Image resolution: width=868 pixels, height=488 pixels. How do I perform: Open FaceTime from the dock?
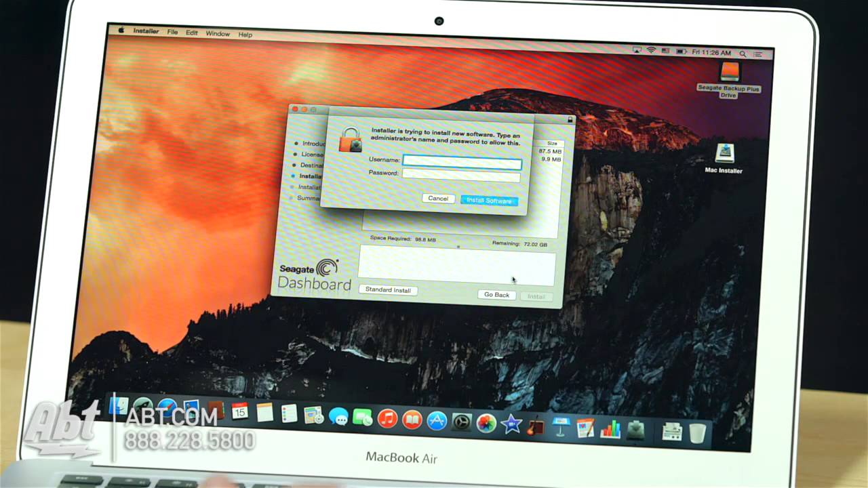pos(363,418)
